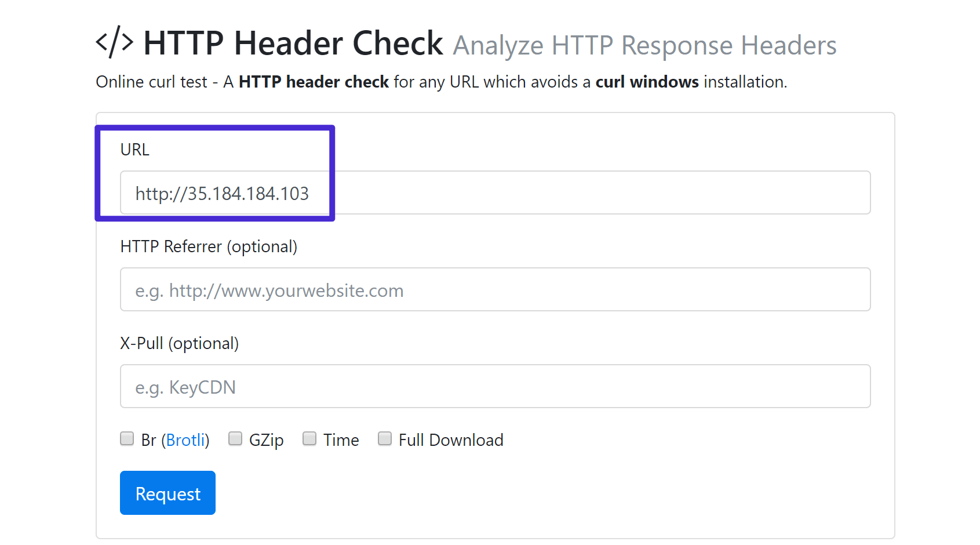The height and width of the screenshot is (545, 980).
Task: Select the HTTP Referrer input field
Action: (493, 289)
